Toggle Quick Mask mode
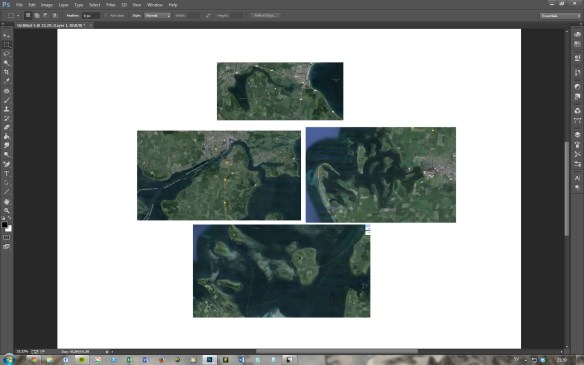584x365 pixels. click(7, 238)
